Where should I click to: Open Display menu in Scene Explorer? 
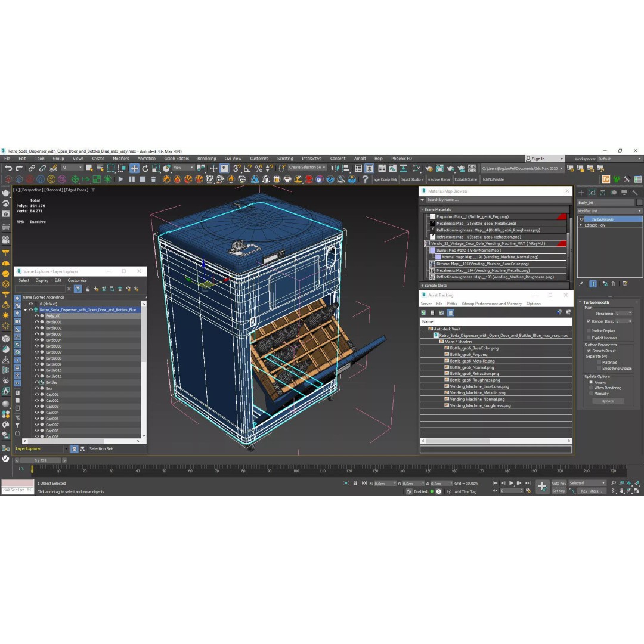pos(42,280)
